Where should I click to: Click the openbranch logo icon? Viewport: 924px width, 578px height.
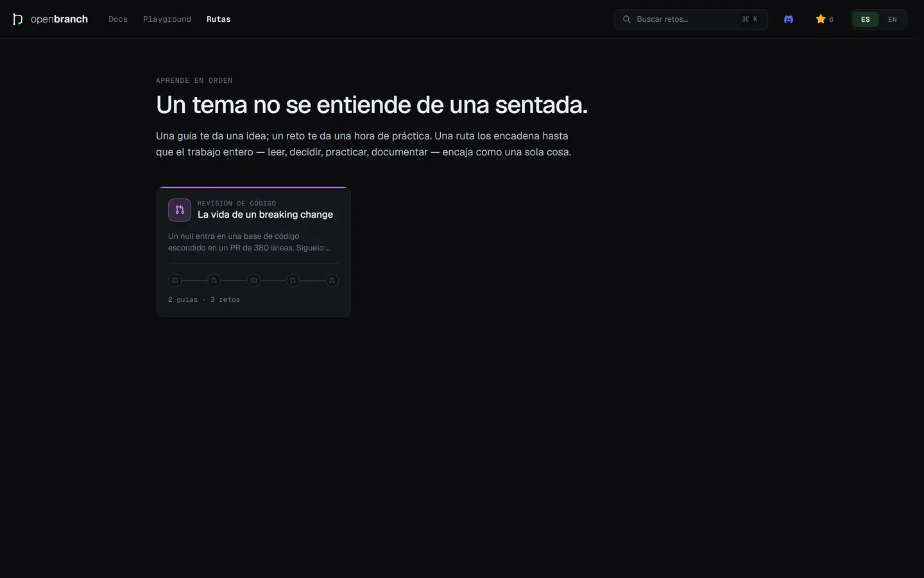[x=17, y=19]
